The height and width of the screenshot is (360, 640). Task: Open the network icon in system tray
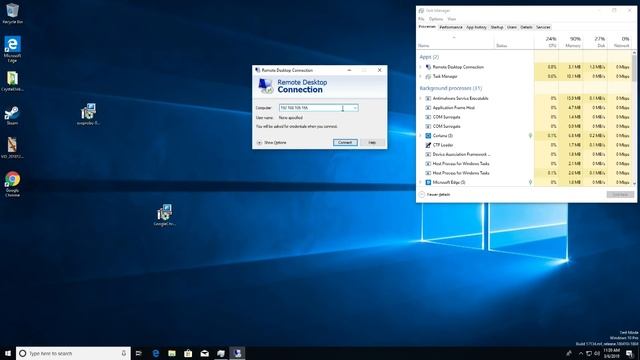click(x=589, y=353)
